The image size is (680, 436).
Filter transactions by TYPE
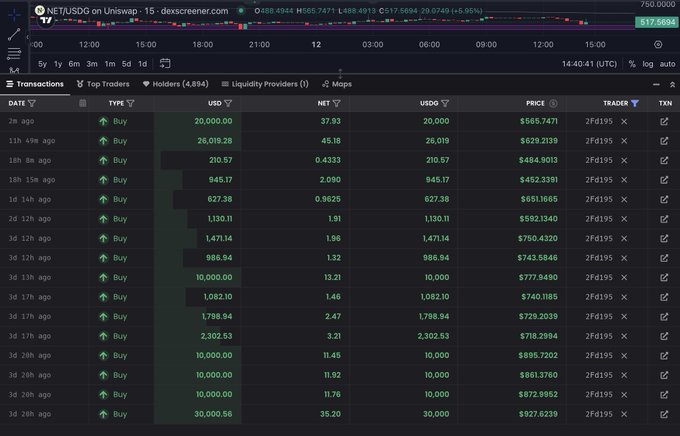click(131, 103)
